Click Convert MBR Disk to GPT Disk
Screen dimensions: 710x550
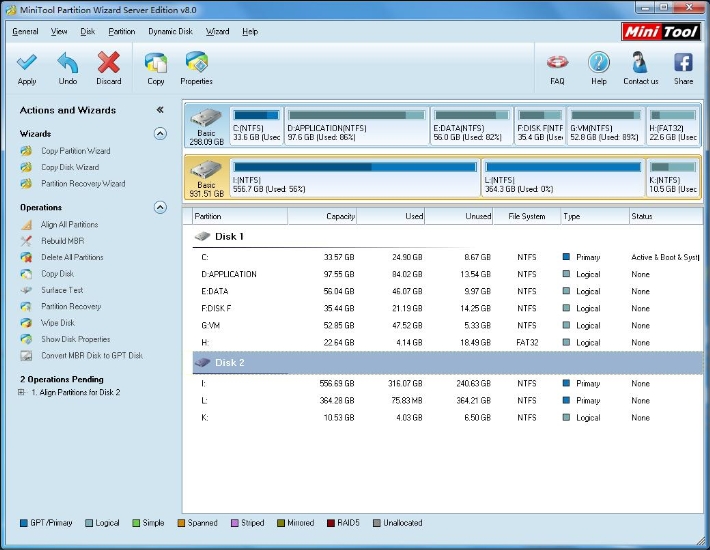(x=91, y=356)
